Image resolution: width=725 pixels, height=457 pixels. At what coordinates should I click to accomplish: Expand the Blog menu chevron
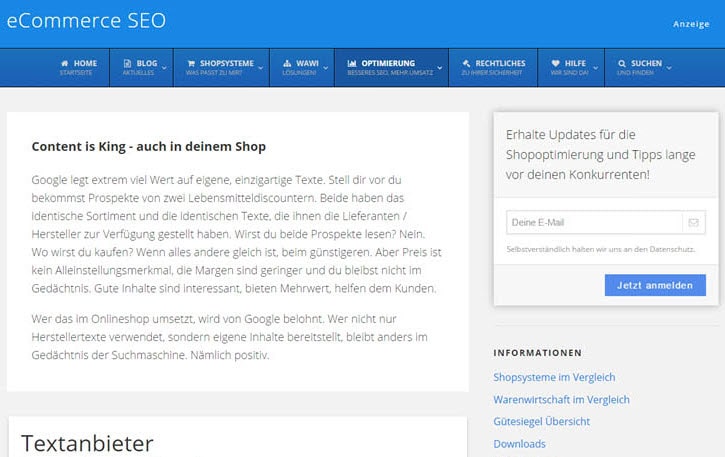point(164,68)
